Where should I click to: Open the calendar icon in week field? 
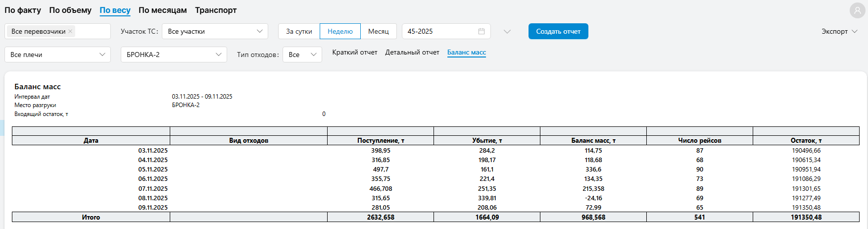[x=481, y=31]
